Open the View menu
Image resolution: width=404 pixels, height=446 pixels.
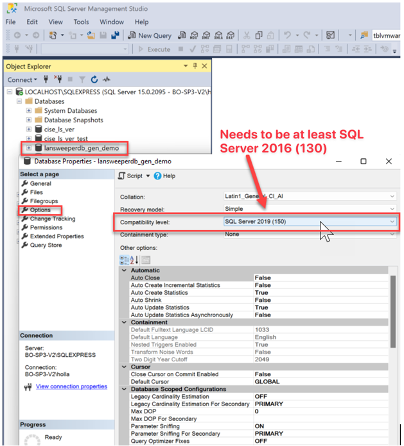55,22
